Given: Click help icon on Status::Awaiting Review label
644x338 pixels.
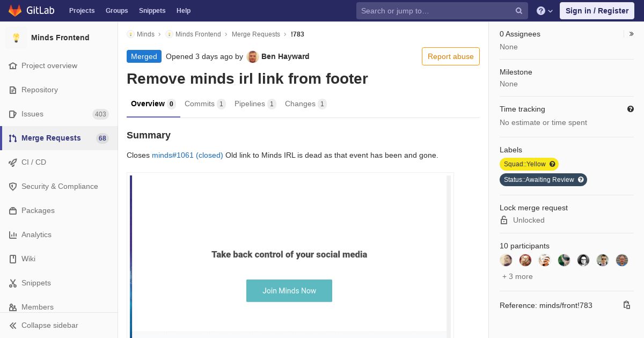Looking at the screenshot, I should click(581, 180).
